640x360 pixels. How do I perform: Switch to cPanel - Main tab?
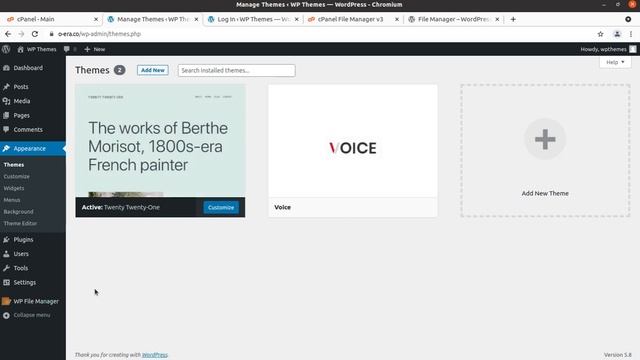50,19
